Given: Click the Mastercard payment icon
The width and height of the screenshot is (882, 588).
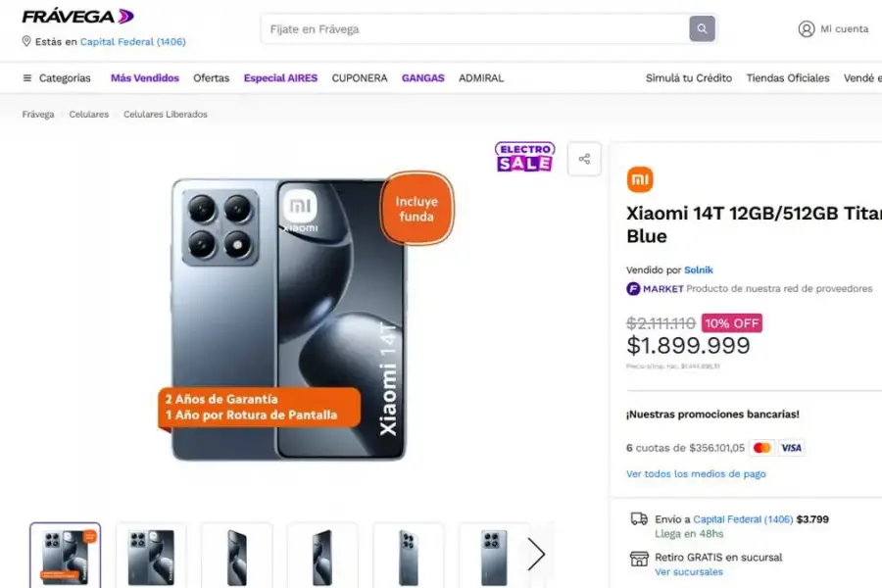Looking at the screenshot, I should pos(761,448).
